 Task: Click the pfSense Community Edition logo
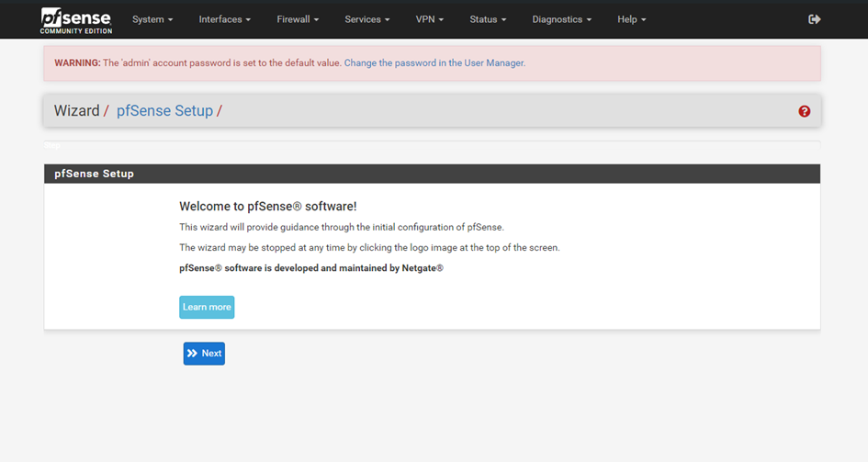(x=76, y=20)
